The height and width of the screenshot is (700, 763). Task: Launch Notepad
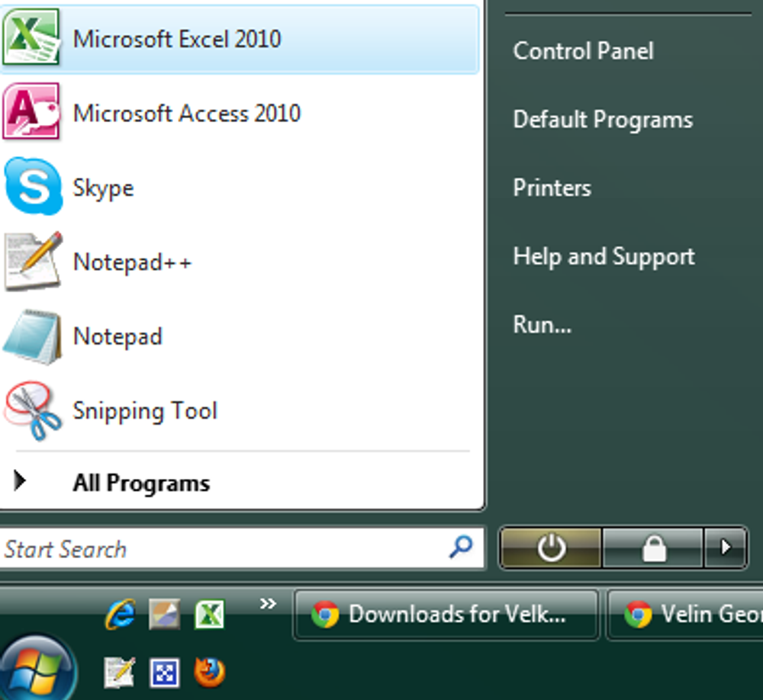(x=118, y=336)
